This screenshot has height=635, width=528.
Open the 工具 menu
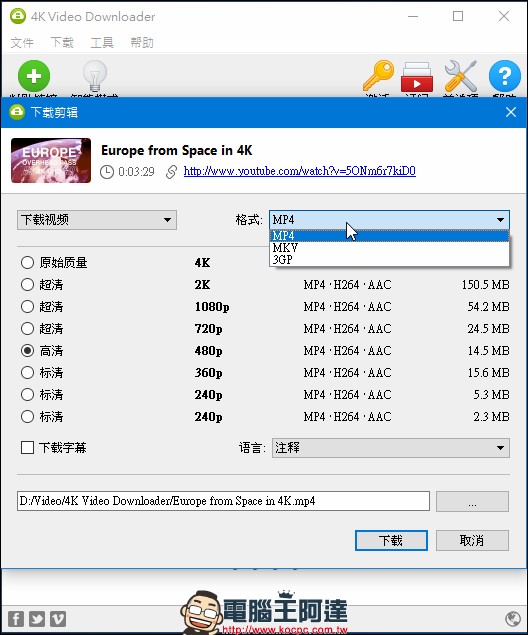(102, 43)
